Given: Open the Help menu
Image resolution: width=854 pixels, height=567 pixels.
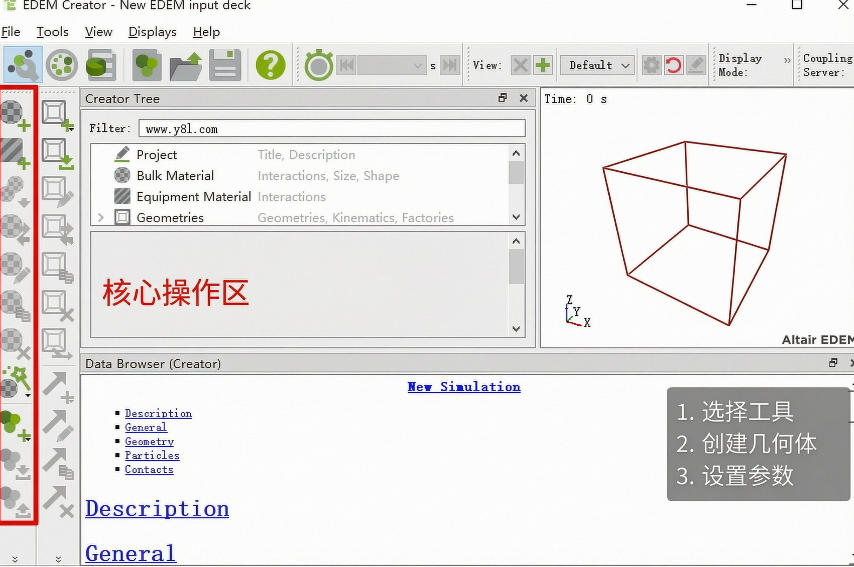Looking at the screenshot, I should tap(206, 32).
